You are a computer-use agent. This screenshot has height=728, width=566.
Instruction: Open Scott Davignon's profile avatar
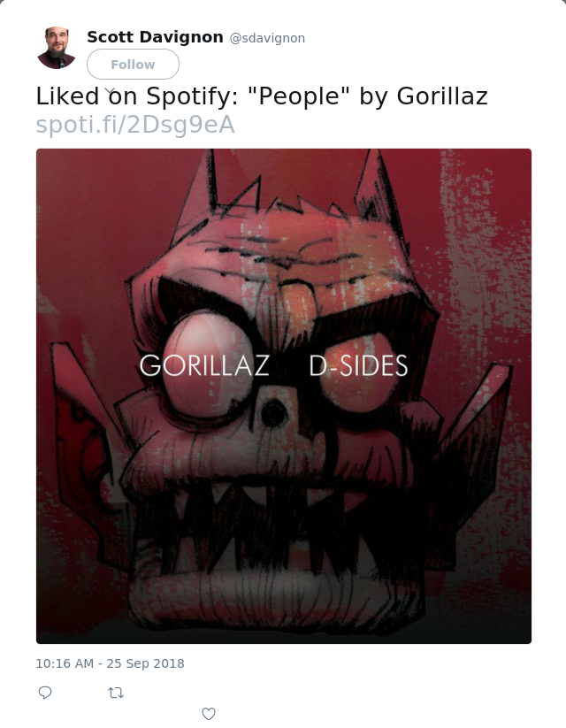click(x=57, y=48)
